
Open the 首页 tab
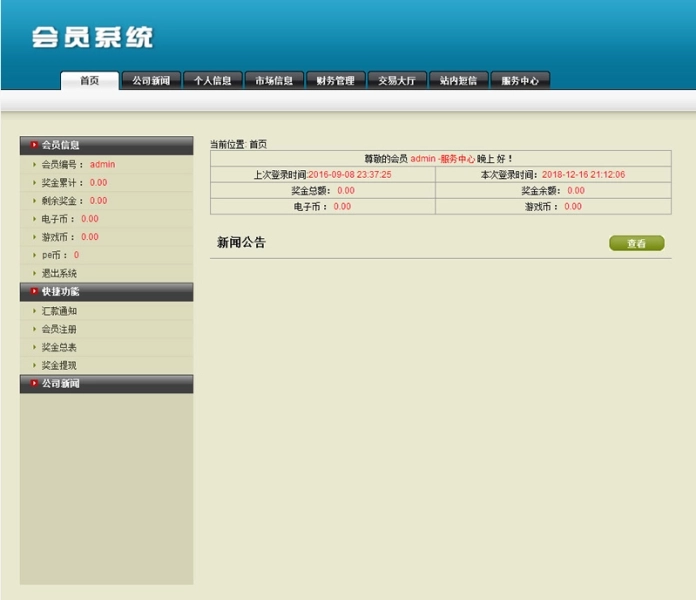[90, 81]
